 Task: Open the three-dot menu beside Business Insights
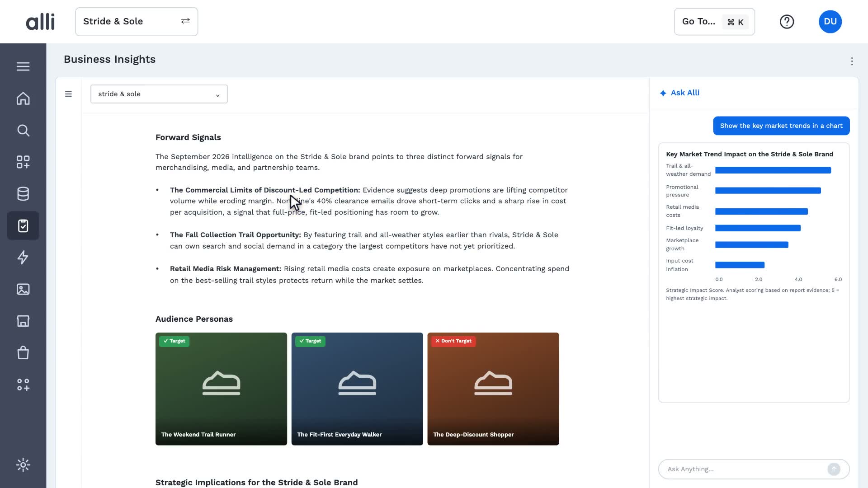pyautogui.click(x=852, y=61)
